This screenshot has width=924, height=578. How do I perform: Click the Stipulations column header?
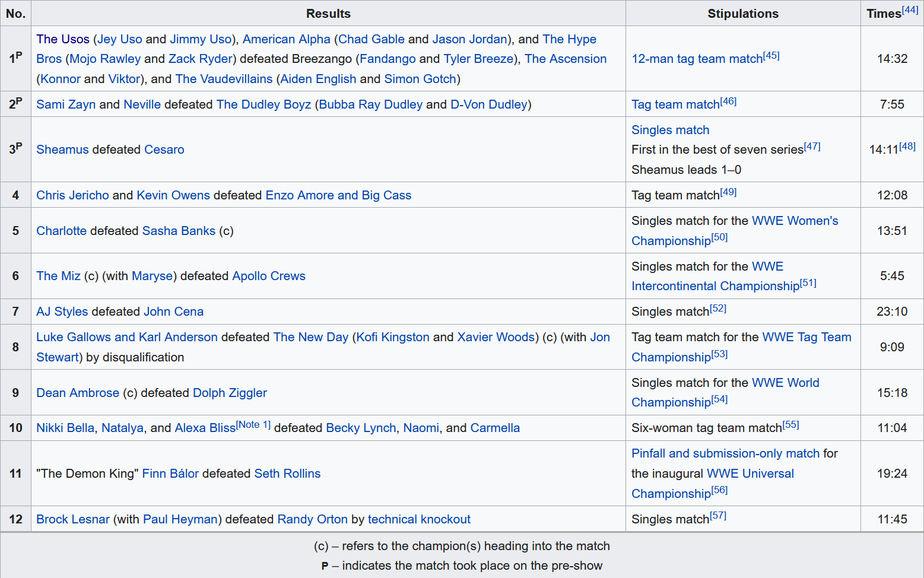point(742,14)
